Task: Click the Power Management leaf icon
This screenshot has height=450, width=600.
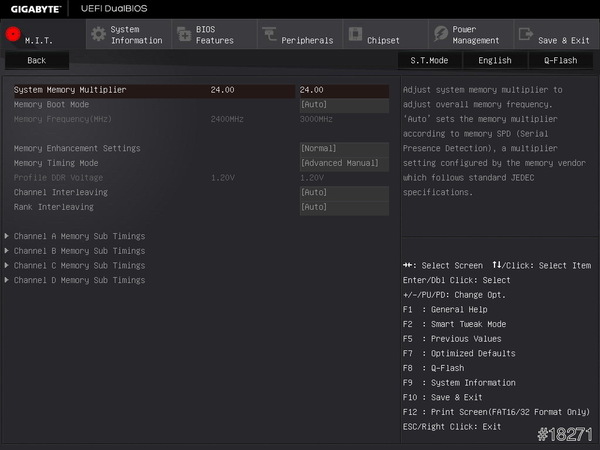Action: 440,35
